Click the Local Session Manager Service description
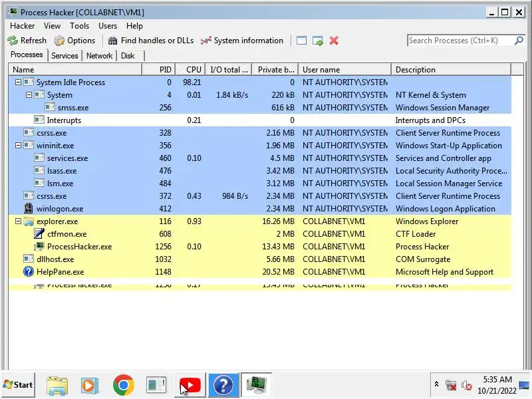Viewport: 532px width, 399px height. coord(448,184)
